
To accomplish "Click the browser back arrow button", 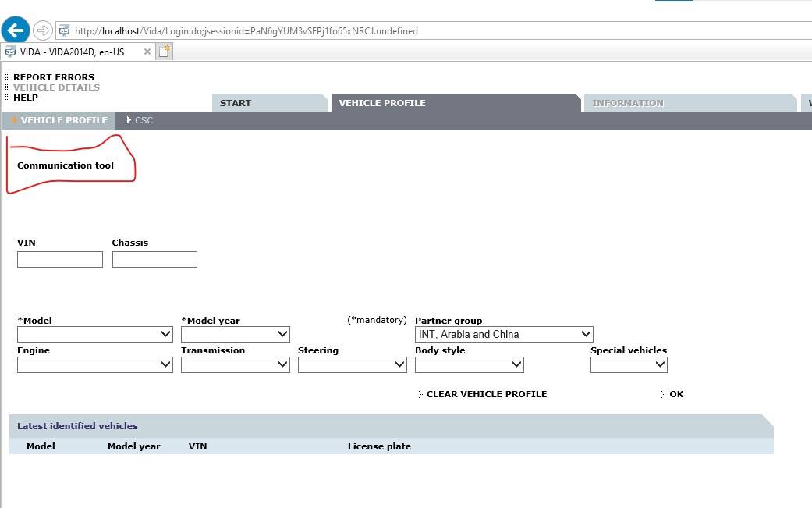I will 16,30.
